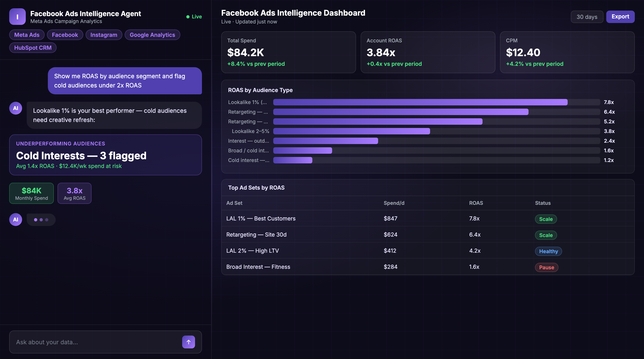
Task: Click the purple agent logo icon
Action: [x=17, y=17]
